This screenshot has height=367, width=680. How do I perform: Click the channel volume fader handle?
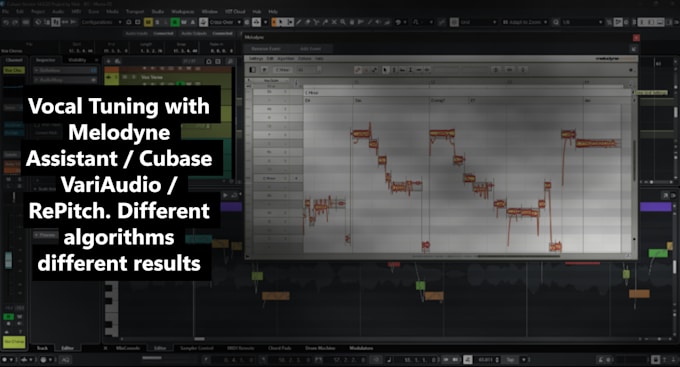pyautogui.click(x=8, y=260)
